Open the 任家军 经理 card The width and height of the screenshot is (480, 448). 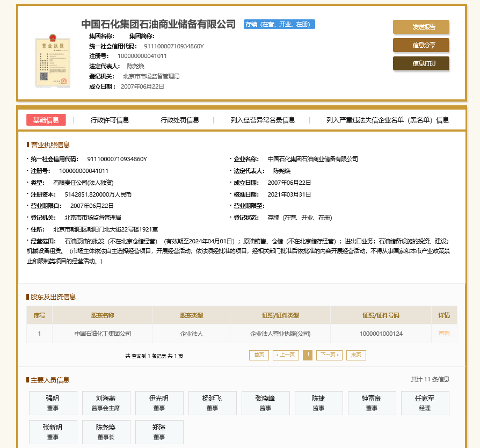coord(425,403)
